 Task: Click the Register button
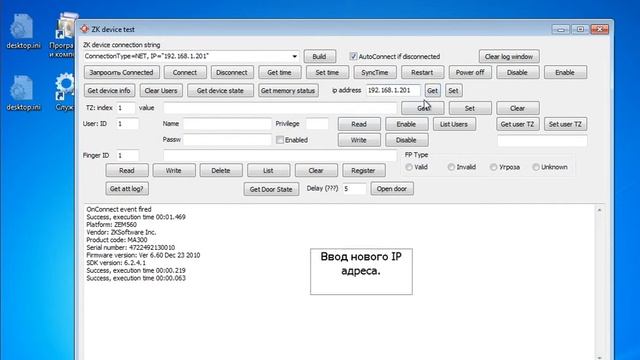coord(364,171)
